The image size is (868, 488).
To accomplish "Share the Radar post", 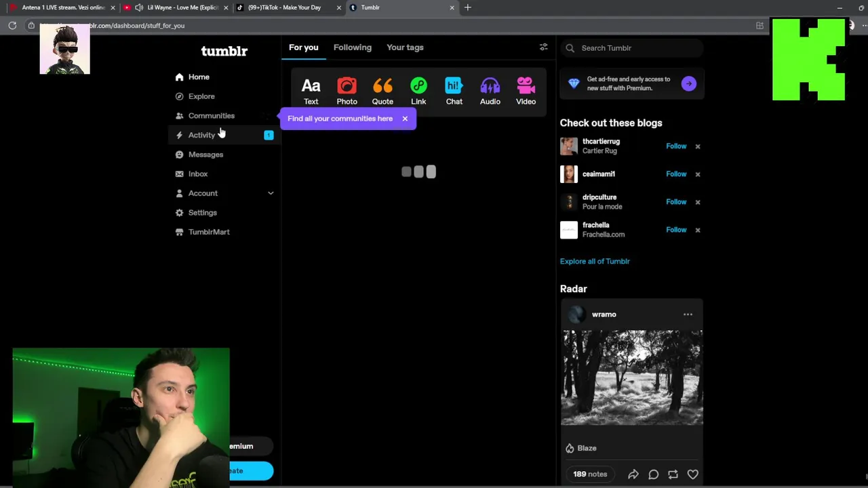I will point(633,474).
